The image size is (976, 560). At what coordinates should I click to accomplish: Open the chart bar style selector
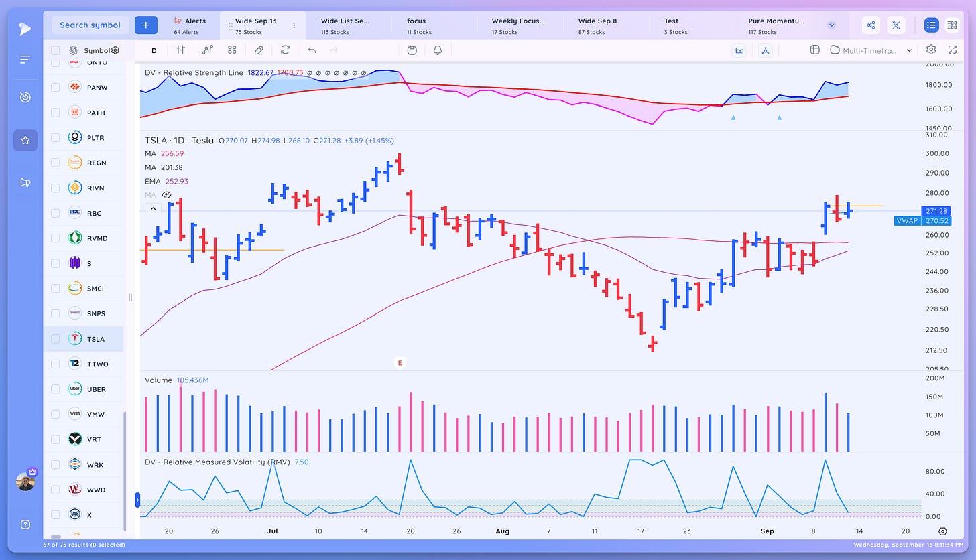180,50
